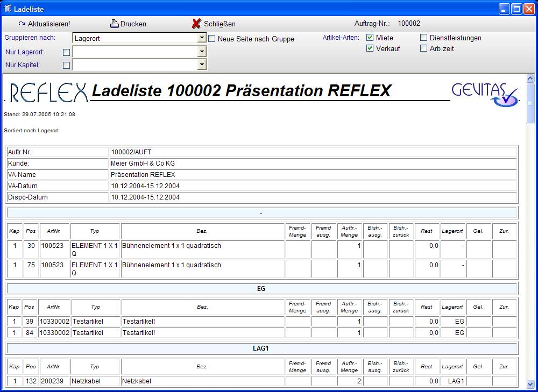Click the Pos 30 Bühnenelement description cell
This screenshot has width=538, height=392.
point(203,250)
